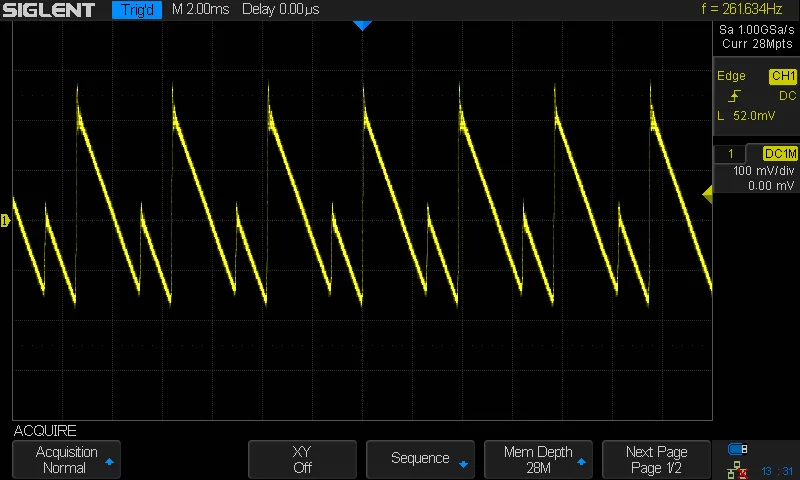
Task: Click the trigger level L 52.0mV
Action: tap(746, 116)
